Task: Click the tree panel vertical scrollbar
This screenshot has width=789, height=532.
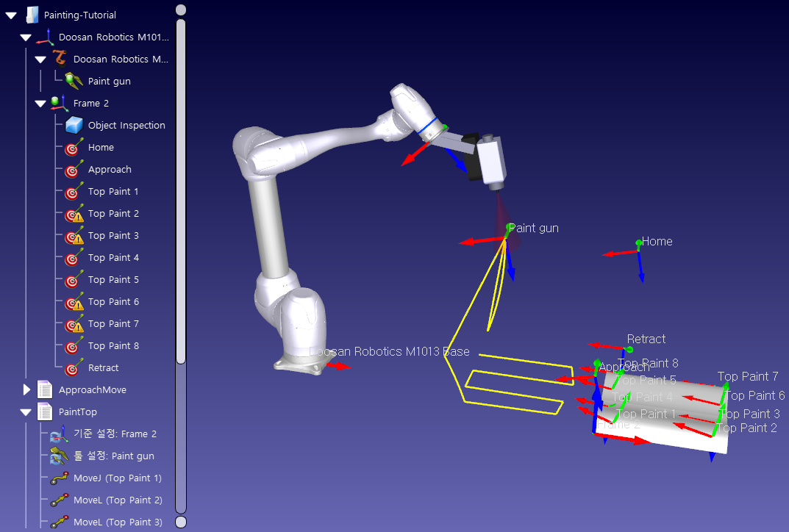Action: [181, 191]
